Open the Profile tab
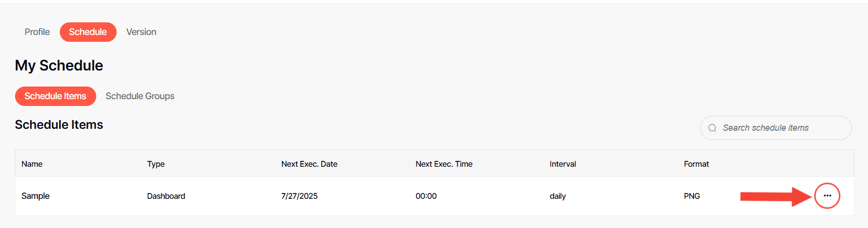Image resolution: width=868 pixels, height=228 pixels. point(37,32)
